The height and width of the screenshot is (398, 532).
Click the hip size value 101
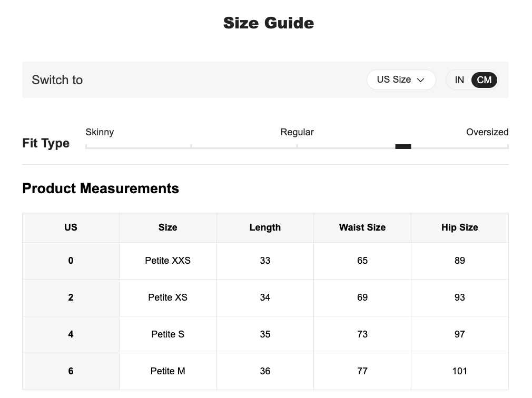point(459,371)
